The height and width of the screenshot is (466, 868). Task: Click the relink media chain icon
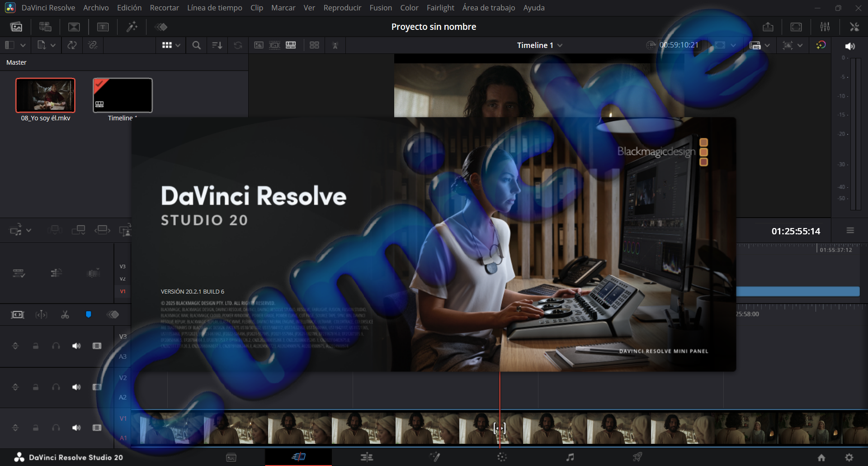tap(93, 45)
